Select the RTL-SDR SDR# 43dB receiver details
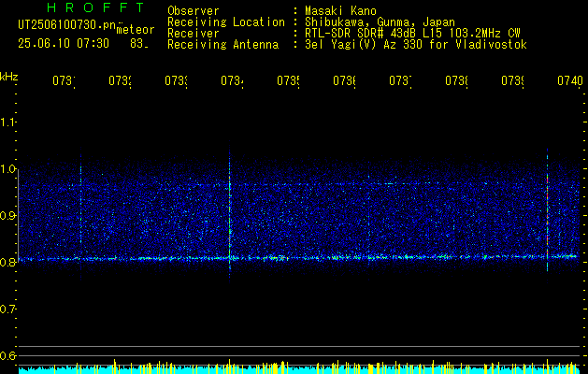588x374 pixels. click(x=413, y=34)
